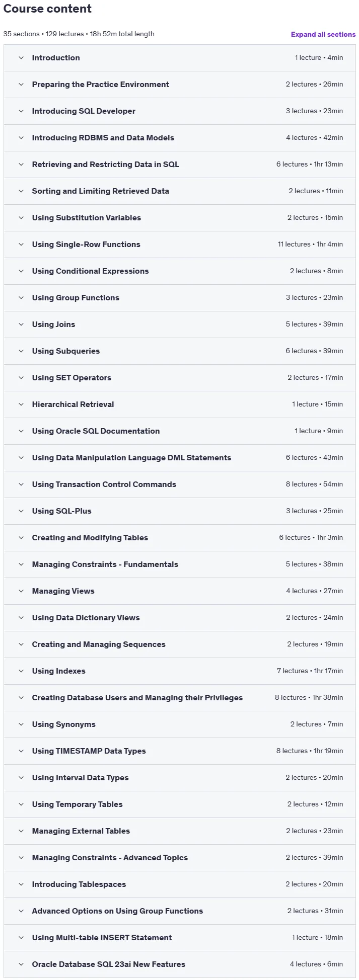The image size is (359, 980).
Task: Expand Using TIMESTAMP Data Types section
Action: tap(89, 751)
